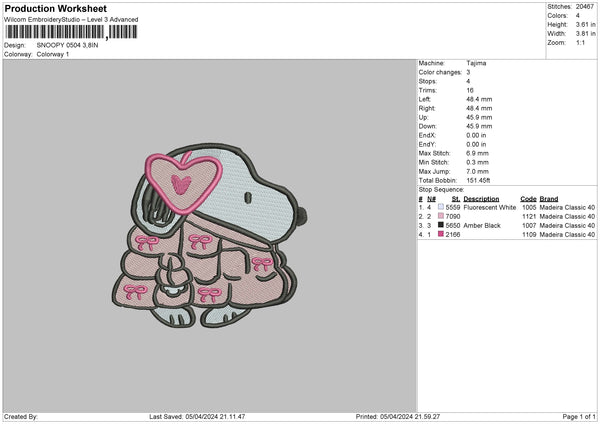The image size is (600, 424).
Task: Click the Total Bobbin value 151.45ft
Action: pos(478,180)
